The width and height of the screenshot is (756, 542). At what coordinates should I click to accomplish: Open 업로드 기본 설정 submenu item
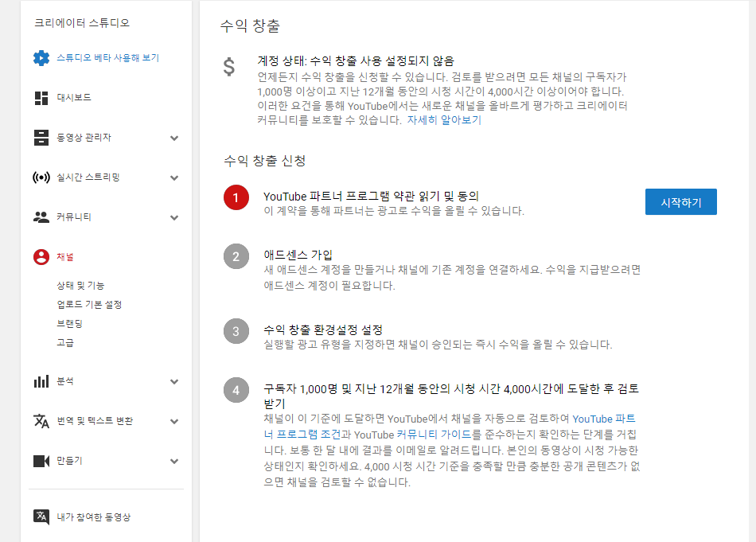pyautogui.click(x=89, y=305)
